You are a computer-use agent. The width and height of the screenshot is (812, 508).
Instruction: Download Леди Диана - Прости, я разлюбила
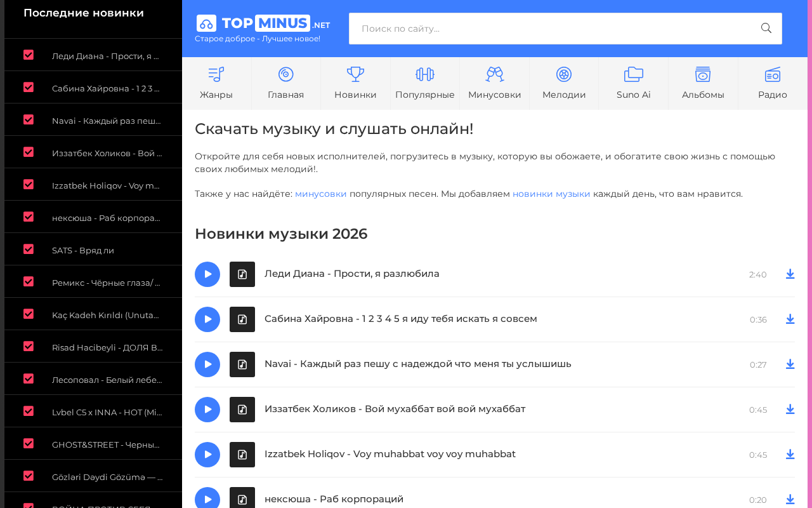click(x=790, y=274)
